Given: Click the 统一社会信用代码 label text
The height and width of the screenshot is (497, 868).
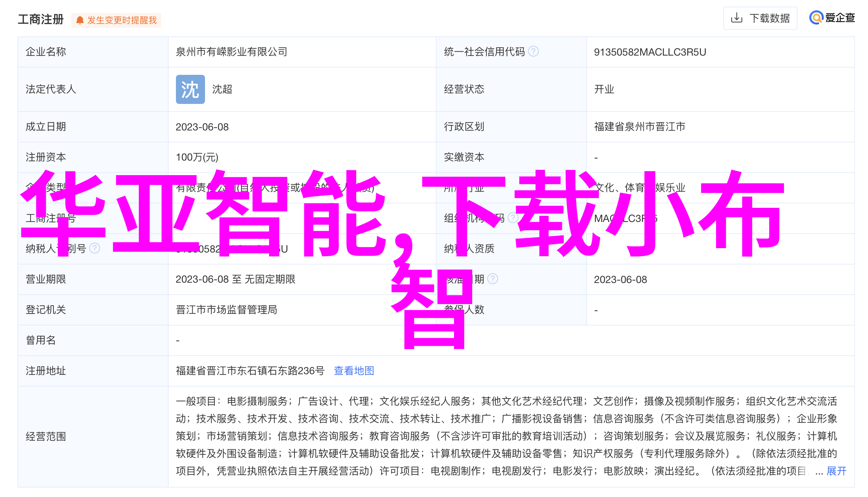Looking at the screenshot, I should 485,52.
